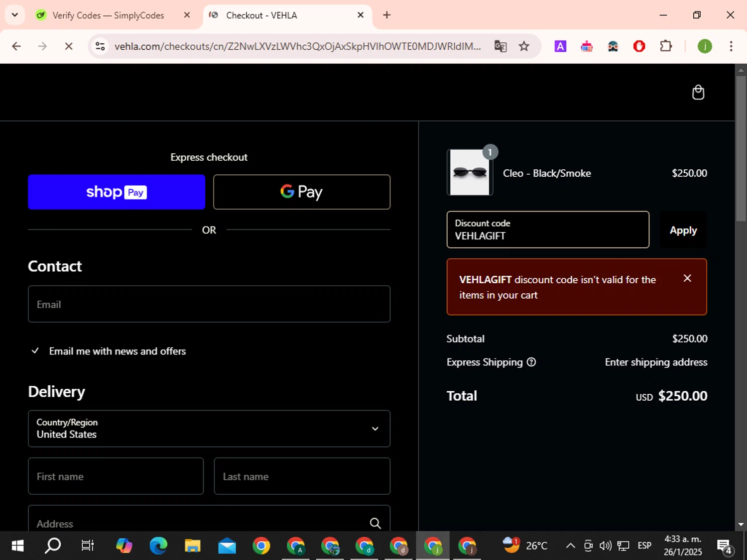Click the page vertical scrollbar
Viewport: 747px width, 560px height.
[x=741, y=148]
